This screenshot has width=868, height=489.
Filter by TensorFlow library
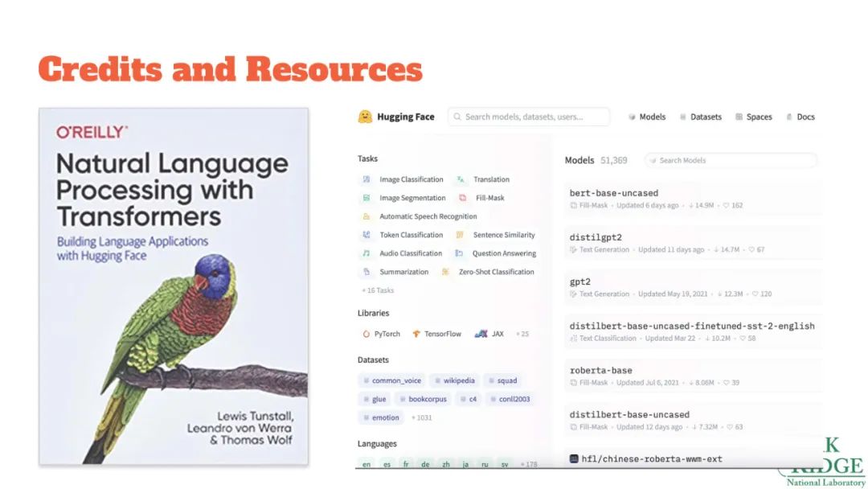[x=436, y=334]
